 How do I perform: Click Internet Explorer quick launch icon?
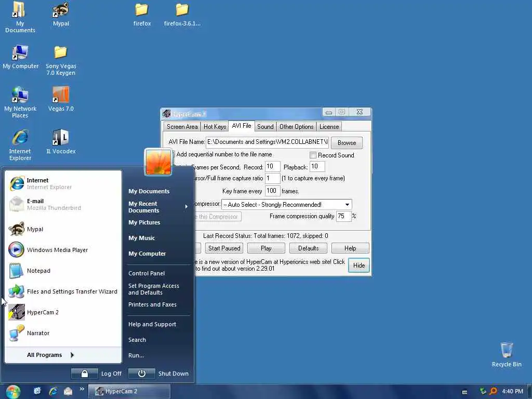[x=53, y=391]
